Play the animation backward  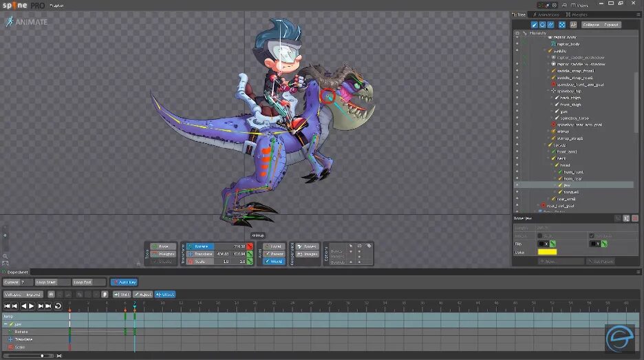click(x=23, y=306)
